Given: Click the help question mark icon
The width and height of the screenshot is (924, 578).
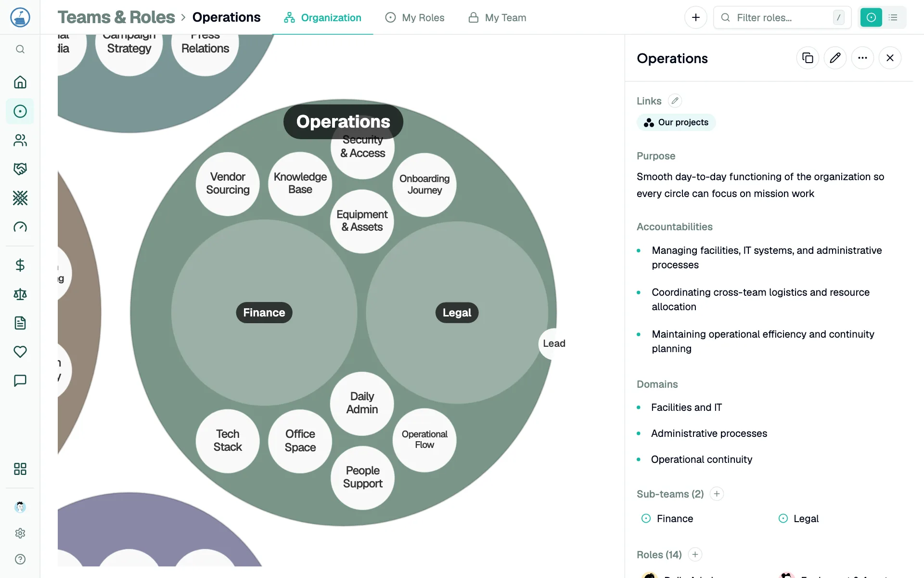Looking at the screenshot, I should (x=20, y=559).
